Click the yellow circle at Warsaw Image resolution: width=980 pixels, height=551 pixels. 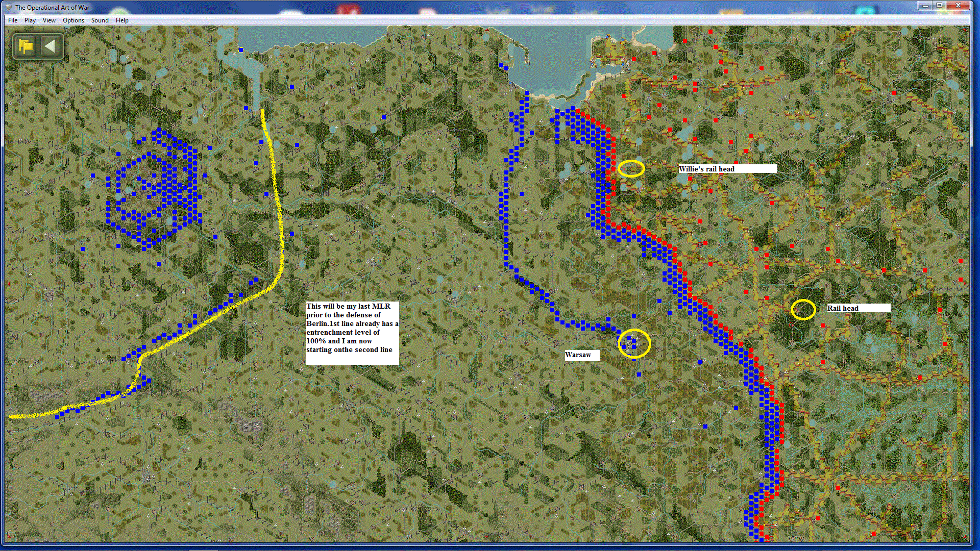[634, 343]
